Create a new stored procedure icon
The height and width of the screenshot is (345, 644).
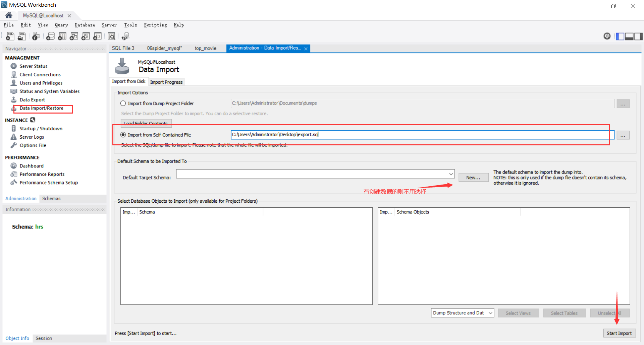86,36
